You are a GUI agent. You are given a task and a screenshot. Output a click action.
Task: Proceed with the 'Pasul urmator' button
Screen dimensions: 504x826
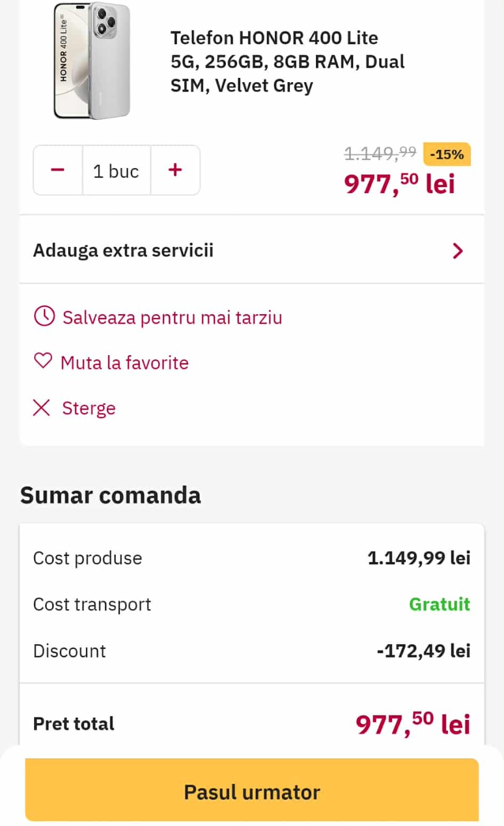click(x=252, y=791)
